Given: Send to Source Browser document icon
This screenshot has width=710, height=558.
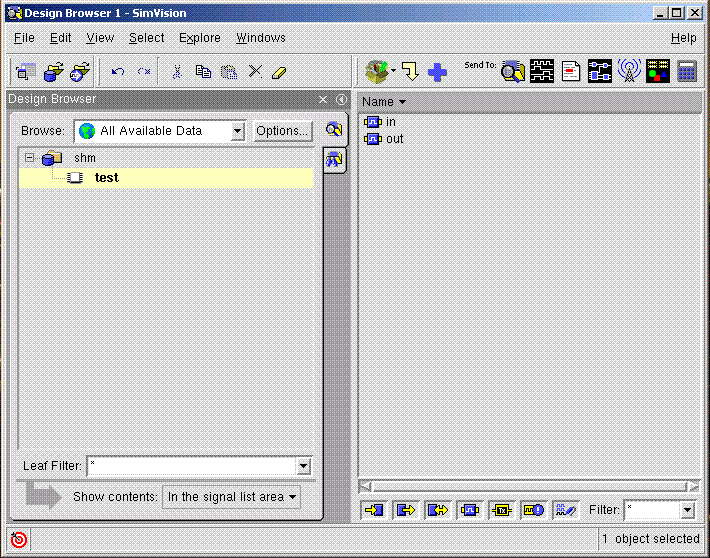Looking at the screenshot, I should click(x=571, y=71).
